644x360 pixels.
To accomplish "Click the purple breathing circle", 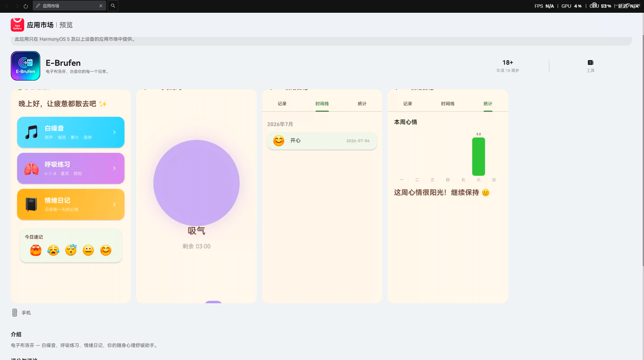I will [196, 183].
